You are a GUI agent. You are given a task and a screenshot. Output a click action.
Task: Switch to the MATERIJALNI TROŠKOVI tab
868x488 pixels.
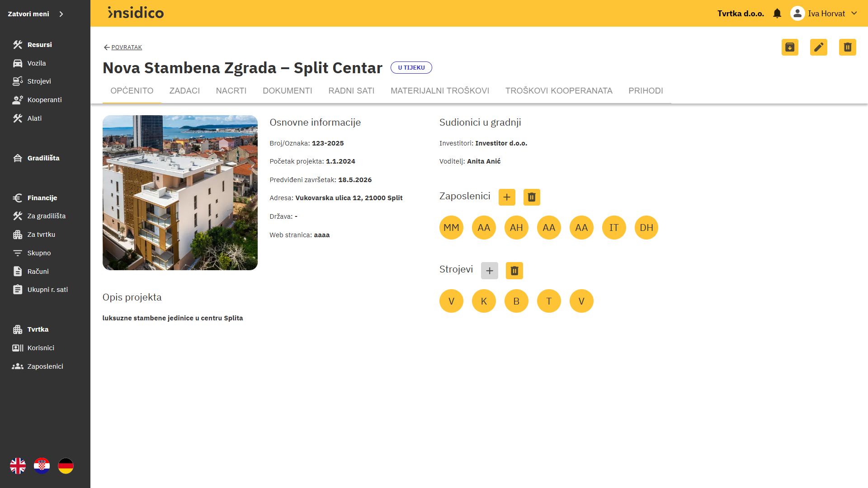pyautogui.click(x=439, y=91)
